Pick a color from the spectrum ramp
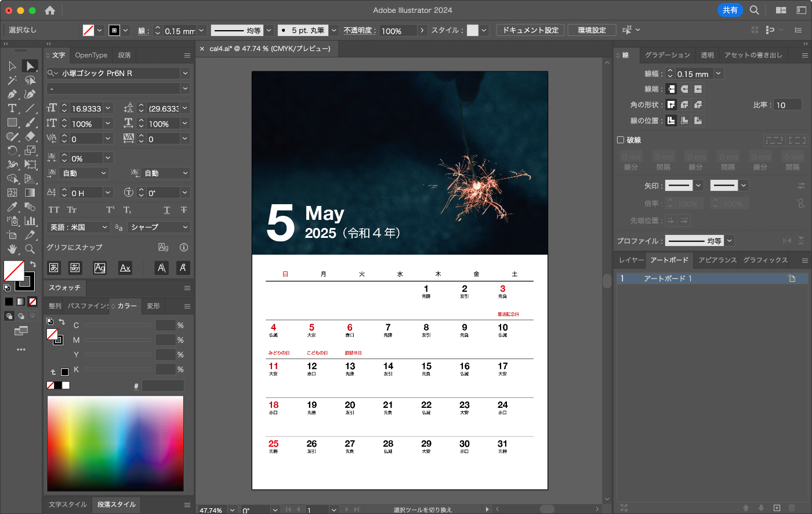The image size is (812, 514). pyautogui.click(x=115, y=443)
